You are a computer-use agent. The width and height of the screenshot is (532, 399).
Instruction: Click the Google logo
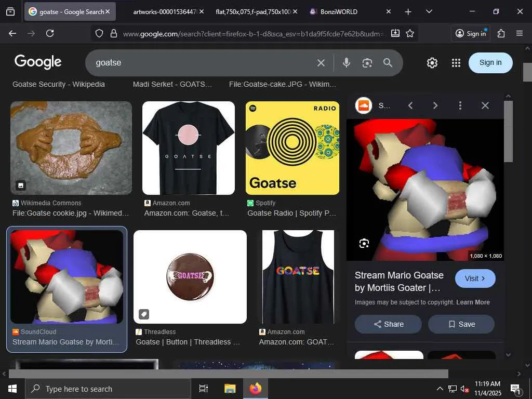coord(38,62)
